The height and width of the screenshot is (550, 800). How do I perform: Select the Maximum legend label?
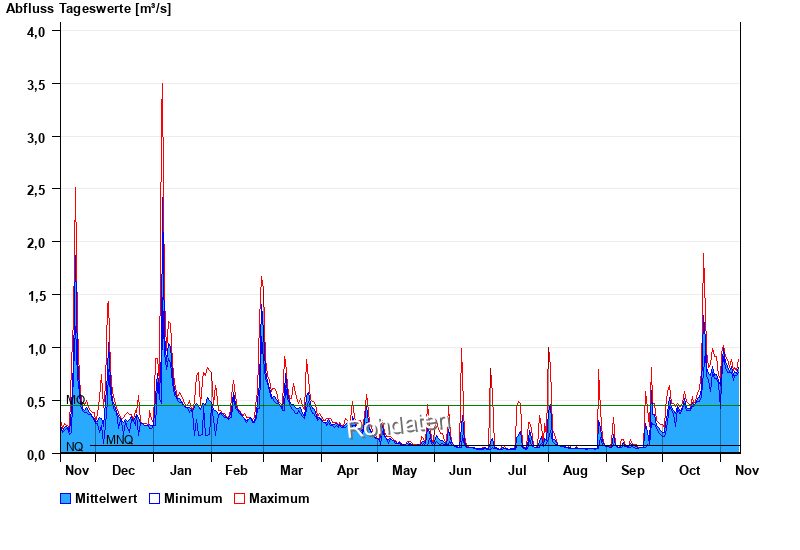pos(279,498)
